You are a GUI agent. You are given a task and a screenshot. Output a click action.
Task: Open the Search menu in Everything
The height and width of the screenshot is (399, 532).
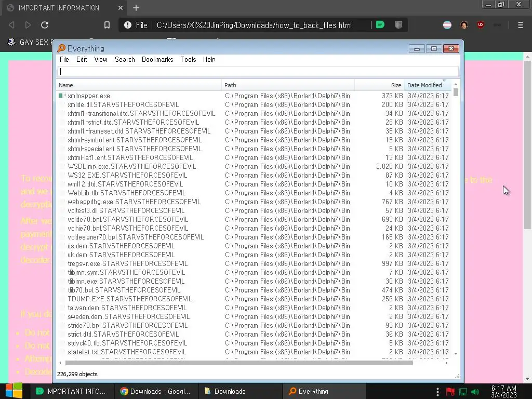[x=125, y=59]
